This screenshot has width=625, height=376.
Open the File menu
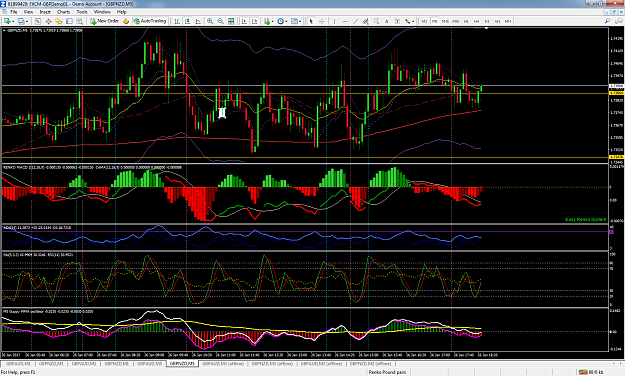14,12
